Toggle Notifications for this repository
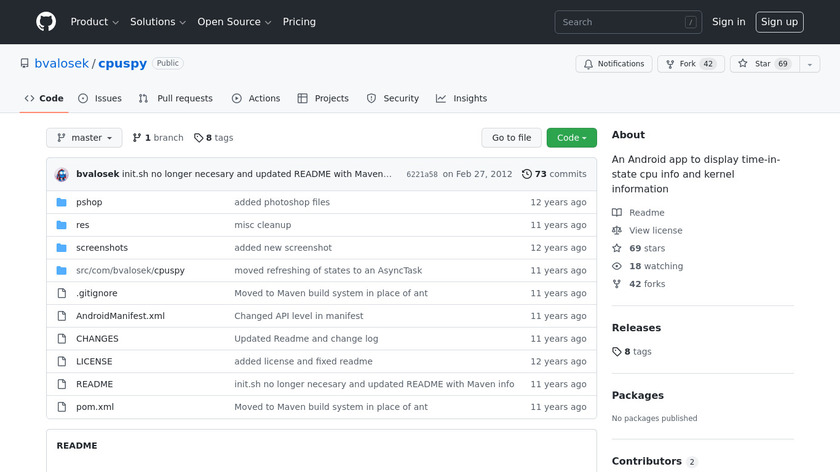 pos(612,64)
